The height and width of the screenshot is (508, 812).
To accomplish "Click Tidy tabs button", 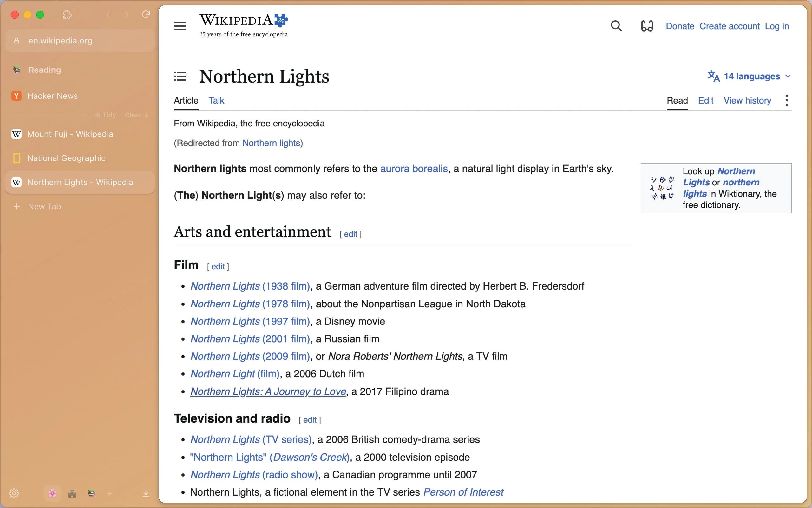I will pos(106,115).
